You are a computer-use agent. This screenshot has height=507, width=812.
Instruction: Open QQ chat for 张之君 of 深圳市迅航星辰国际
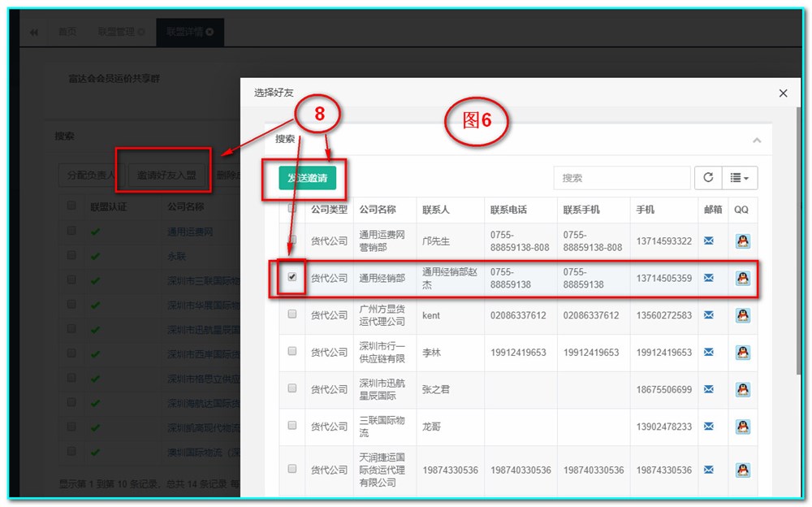click(x=743, y=388)
